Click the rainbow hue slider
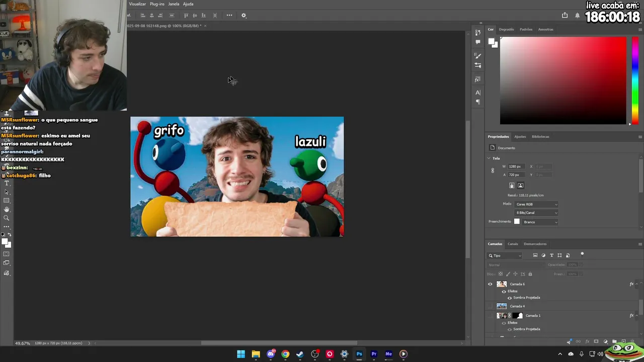Image resolution: width=644 pixels, height=362 pixels. pyautogui.click(x=635, y=80)
